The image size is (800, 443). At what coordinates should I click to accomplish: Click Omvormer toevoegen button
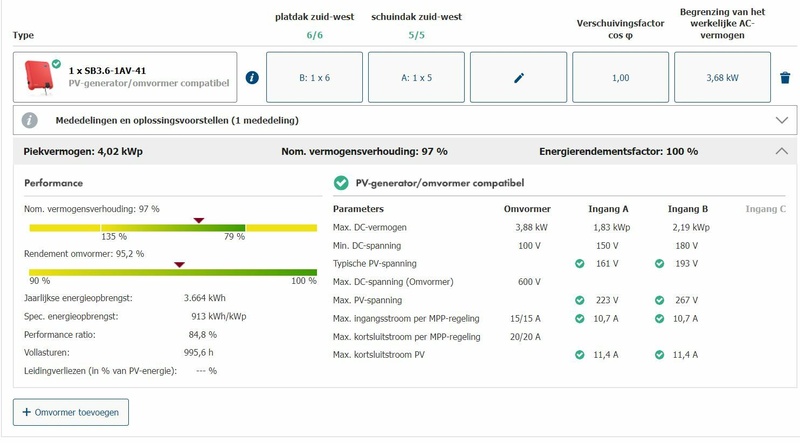click(71, 412)
